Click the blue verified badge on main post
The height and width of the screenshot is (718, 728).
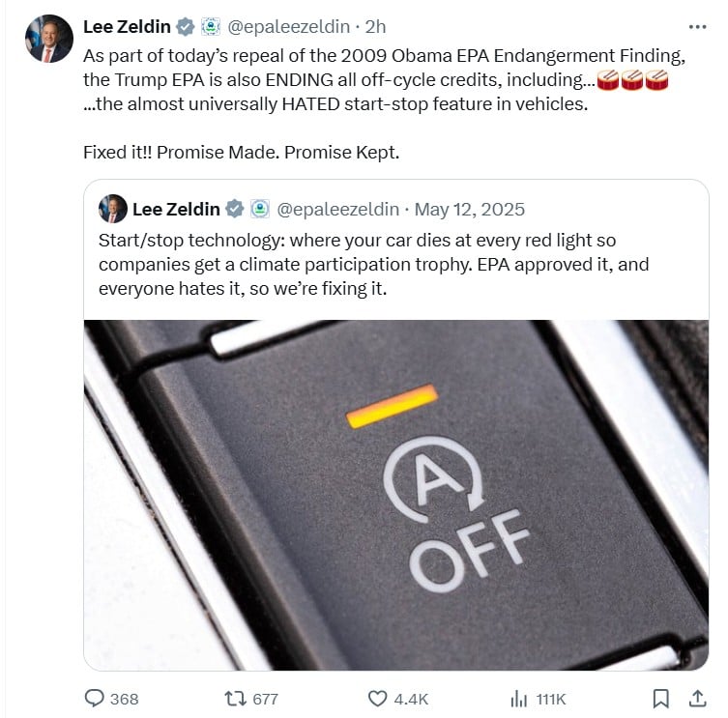[185, 26]
